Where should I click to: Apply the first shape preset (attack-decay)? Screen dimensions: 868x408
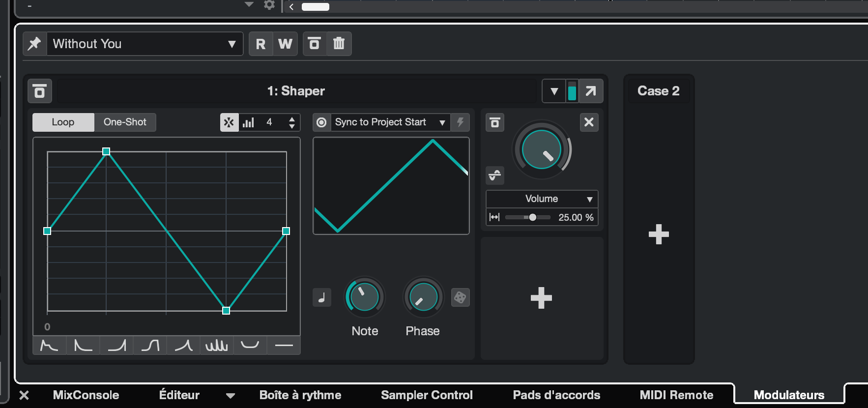(x=49, y=346)
